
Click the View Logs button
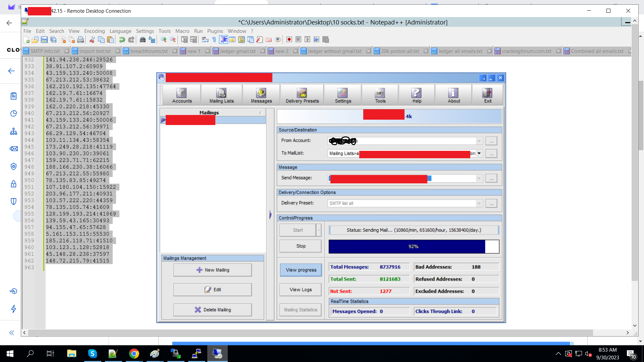[x=301, y=290]
